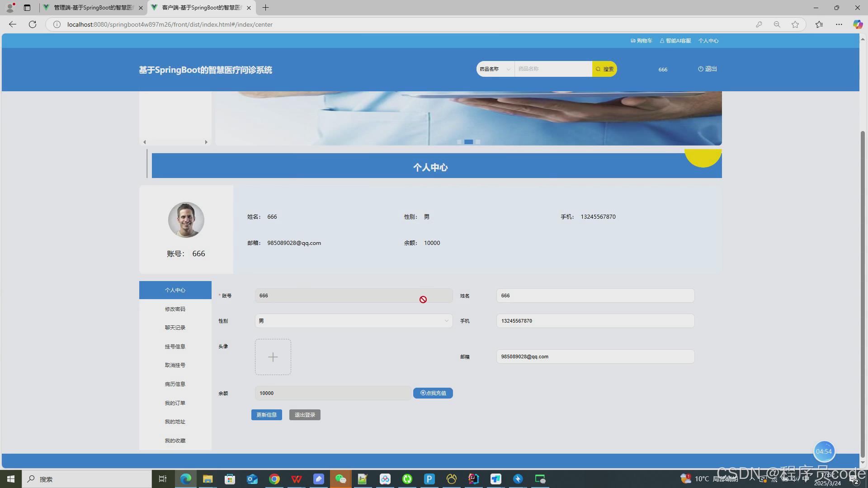Expand the 药品名称 search type dropdown
The width and height of the screenshot is (868, 488).
click(x=495, y=69)
